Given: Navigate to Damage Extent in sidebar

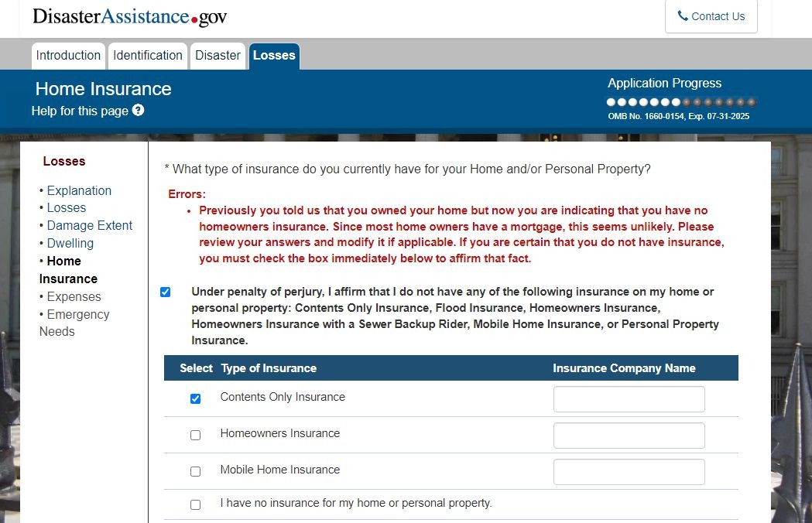Looking at the screenshot, I should (90, 226).
